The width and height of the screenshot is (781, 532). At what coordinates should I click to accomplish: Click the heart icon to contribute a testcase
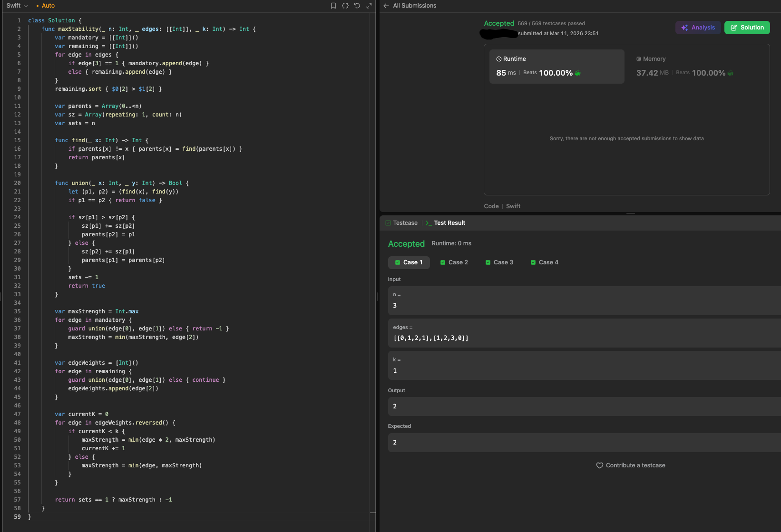click(x=600, y=465)
